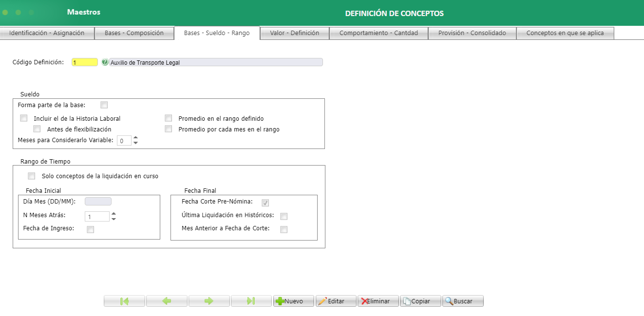644x316 pixels.
Task: Switch to Comportamiento - Cantidad tab
Action: tap(379, 33)
